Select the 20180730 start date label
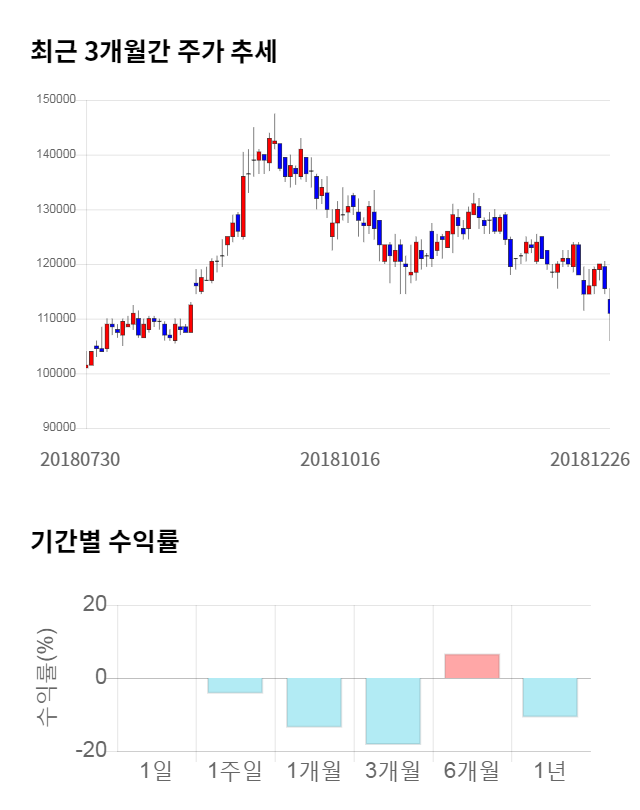640x810 pixels. pyautogui.click(x=80, y=459)
